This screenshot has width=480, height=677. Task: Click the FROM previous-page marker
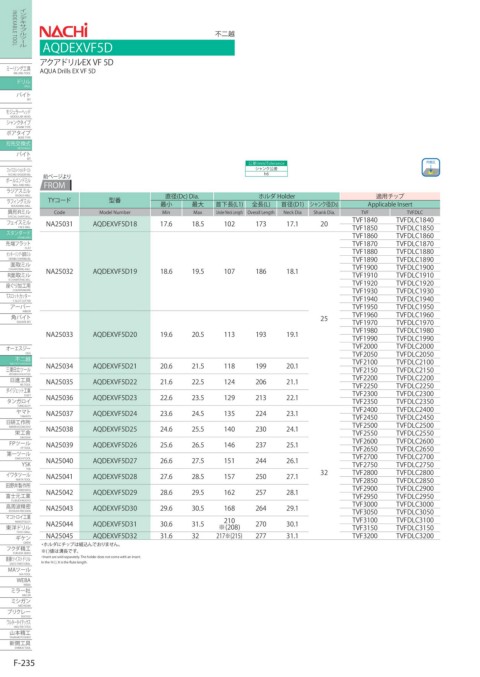click(x=56, y=185)
